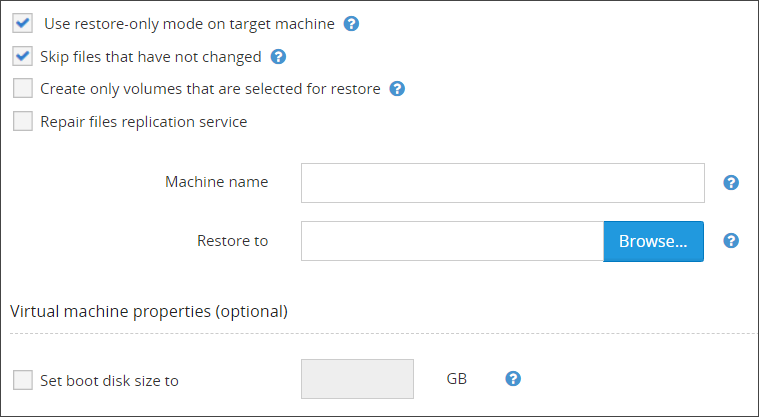Click the Browse... button

click(653, 241)
